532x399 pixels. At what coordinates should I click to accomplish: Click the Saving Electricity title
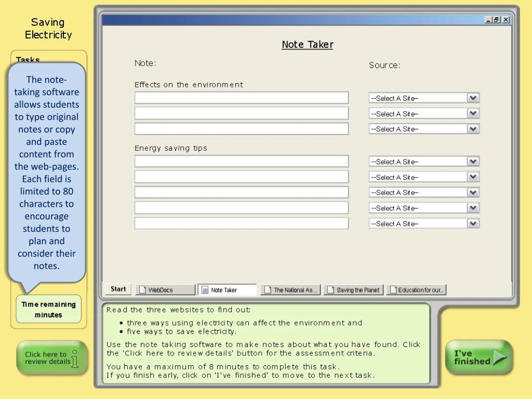point(48,28)
